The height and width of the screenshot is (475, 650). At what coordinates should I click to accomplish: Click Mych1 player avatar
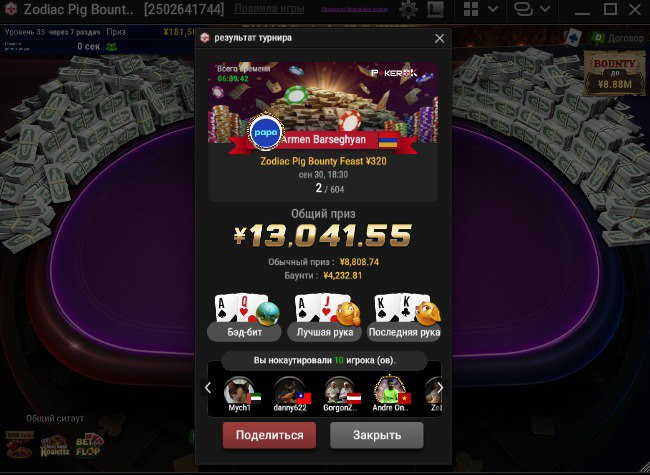pyautogui.click(x=239, y=390)
